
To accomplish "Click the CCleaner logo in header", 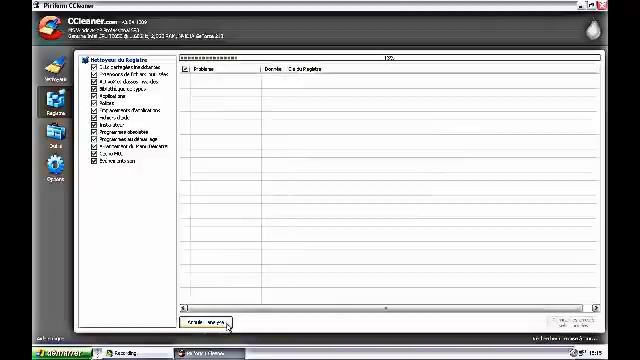I will 50,28.
